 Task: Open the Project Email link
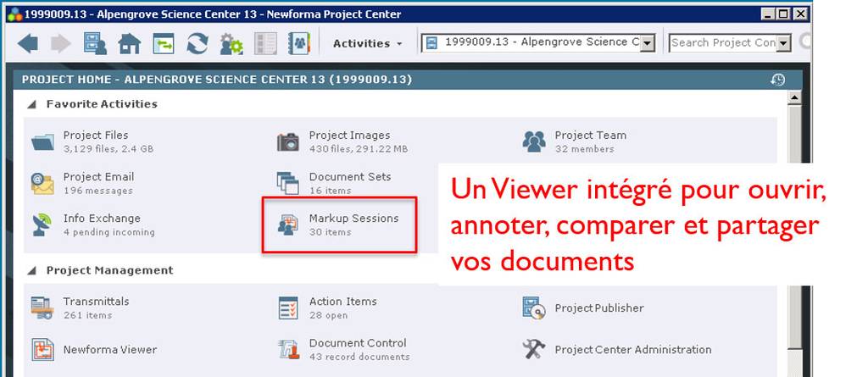[x=98, y=176]
